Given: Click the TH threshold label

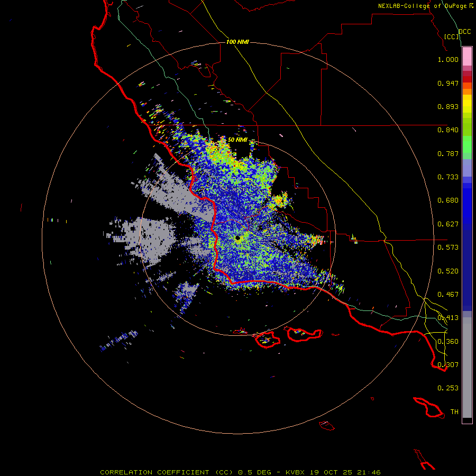Looking at the screenshot, I should pyautogui.click(x=454, y=412).
